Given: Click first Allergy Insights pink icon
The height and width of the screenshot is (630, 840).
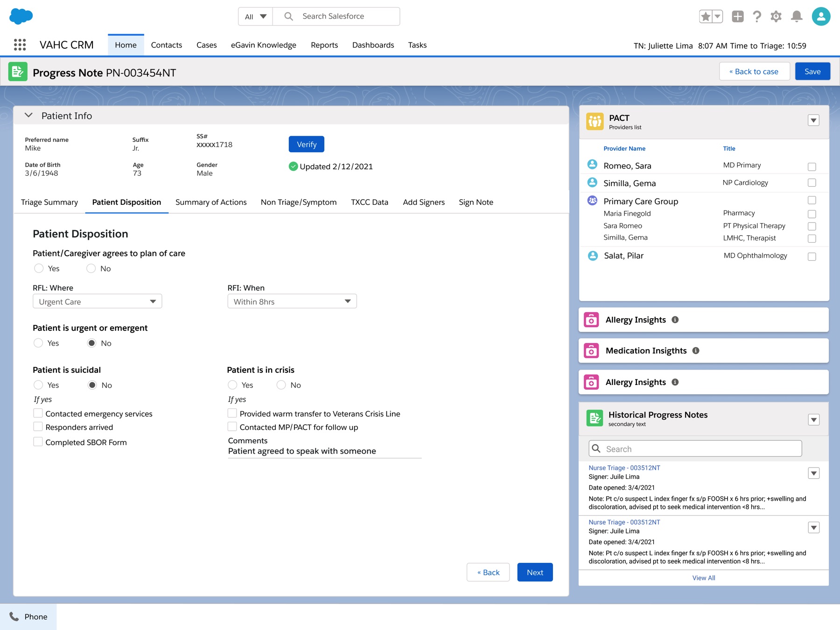Looking at the screenshot, I should tap(591, 320).
